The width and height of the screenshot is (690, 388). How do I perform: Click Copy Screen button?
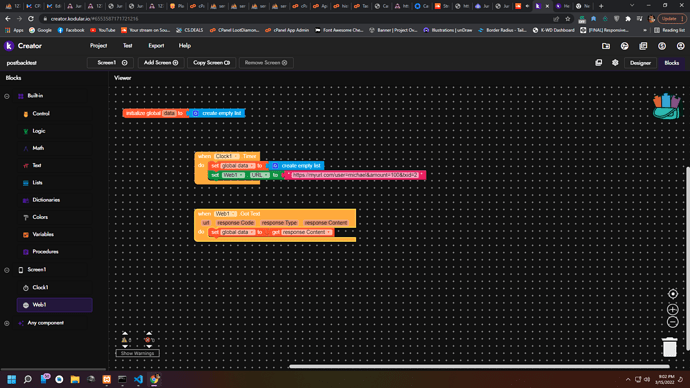(x=212, y=63)
